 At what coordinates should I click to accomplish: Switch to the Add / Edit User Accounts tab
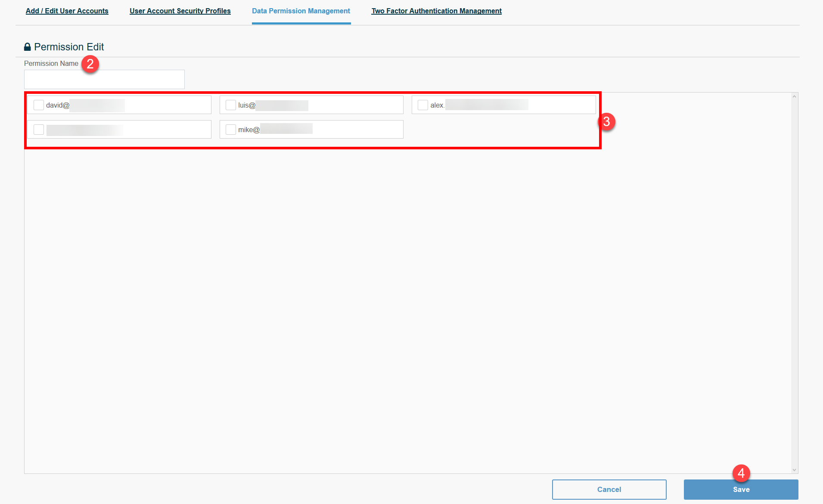point(67,11)
